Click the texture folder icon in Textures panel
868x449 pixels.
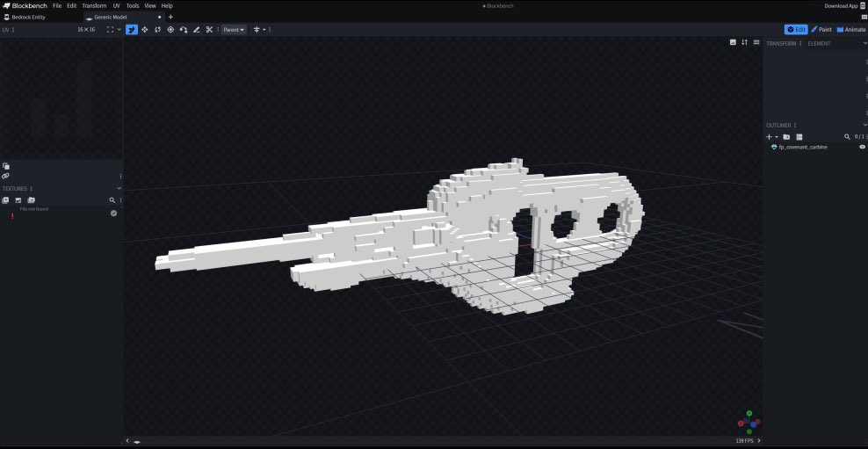coord(31,200)
